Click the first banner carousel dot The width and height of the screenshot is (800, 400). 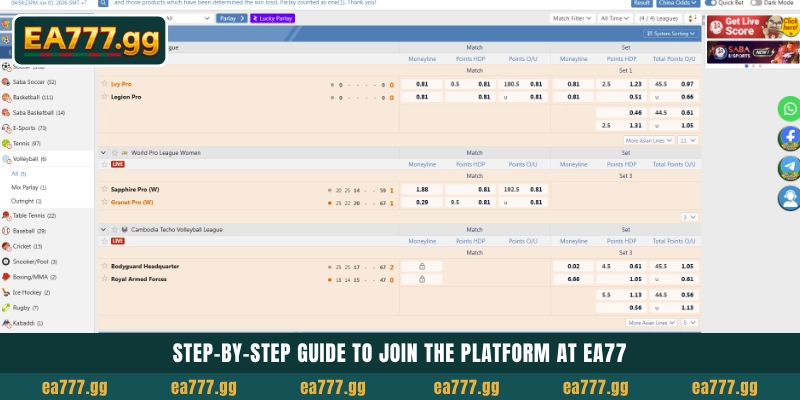746,66
